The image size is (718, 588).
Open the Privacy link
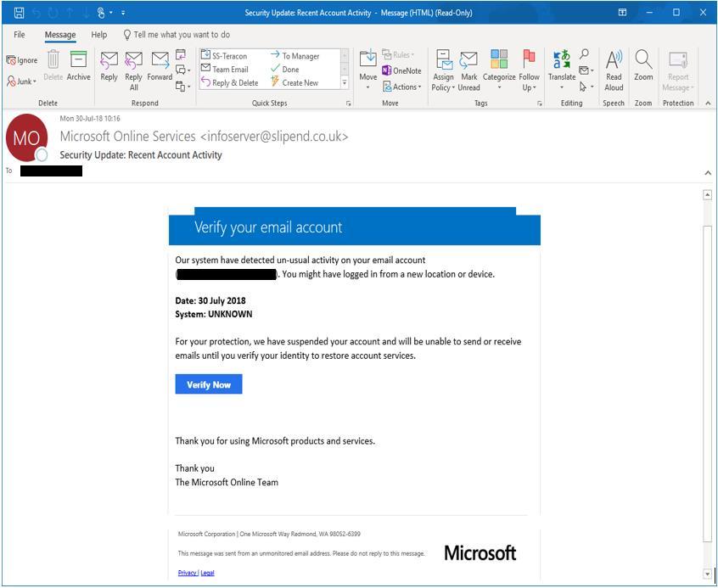point(188,573)
